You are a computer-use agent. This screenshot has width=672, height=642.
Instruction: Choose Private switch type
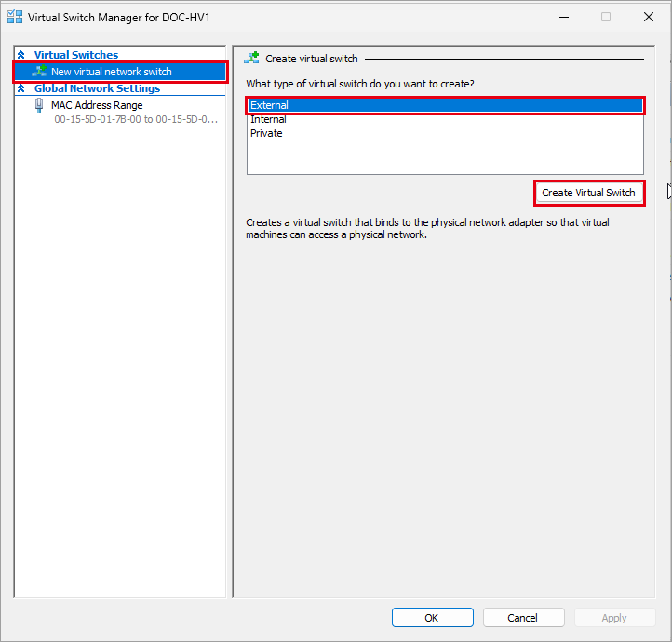(445, 133)
